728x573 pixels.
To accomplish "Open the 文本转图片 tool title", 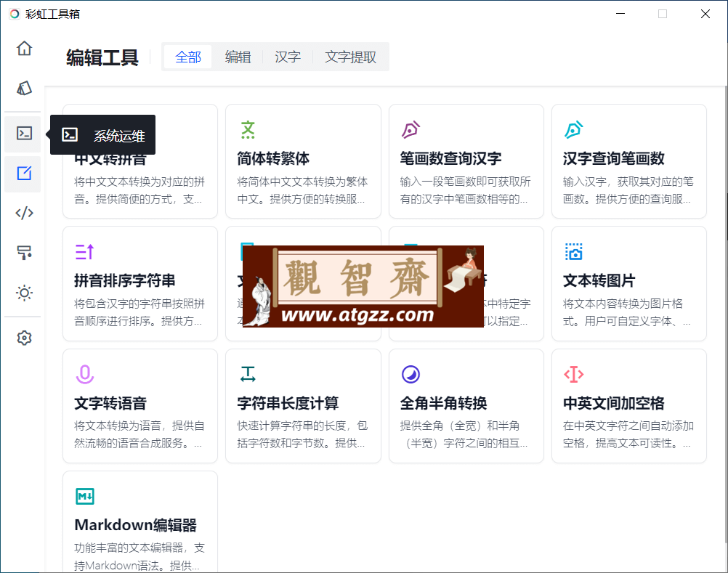I will 599,281.
